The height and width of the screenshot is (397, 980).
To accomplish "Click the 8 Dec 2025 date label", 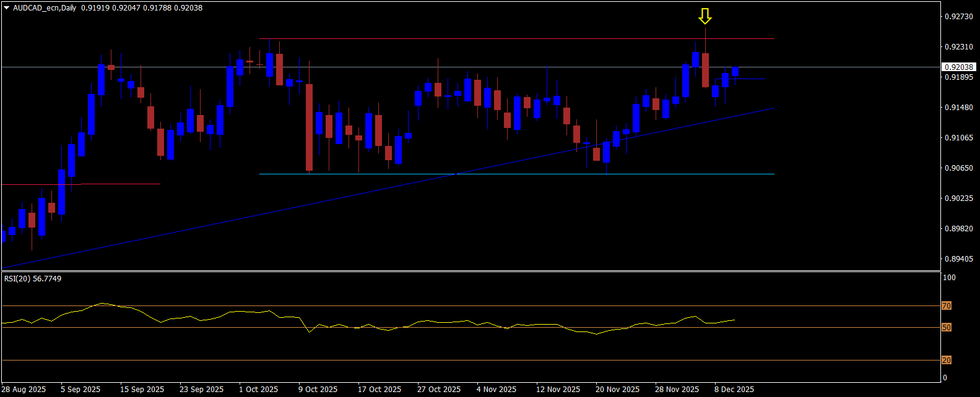I will point(734,390).
